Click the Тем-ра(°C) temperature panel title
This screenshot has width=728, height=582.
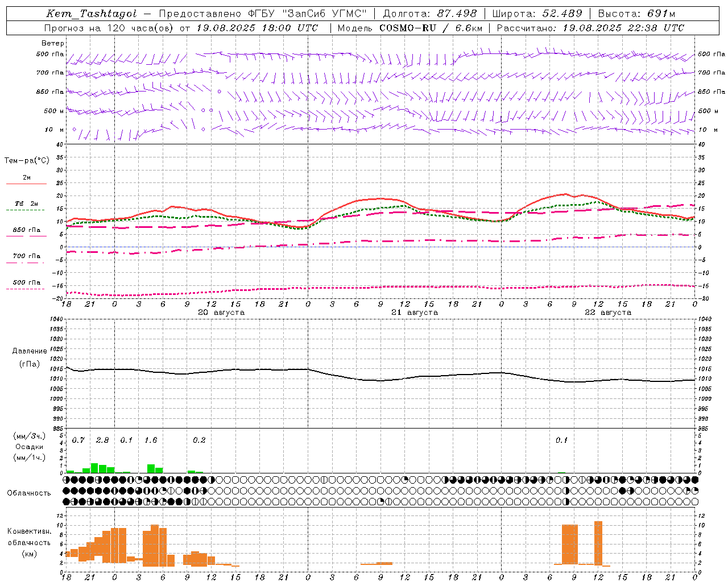click(x=27, y=161)
